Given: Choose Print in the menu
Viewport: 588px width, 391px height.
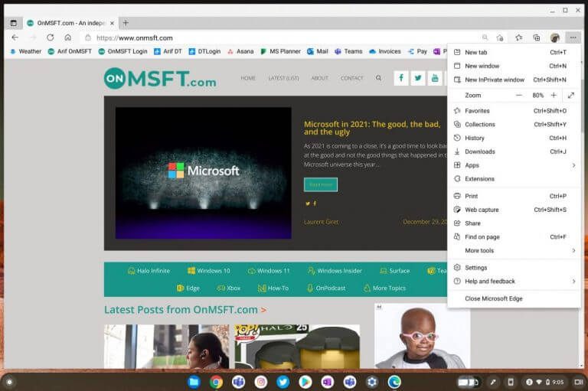Looking at the screenshot, I should coord(514,196).
